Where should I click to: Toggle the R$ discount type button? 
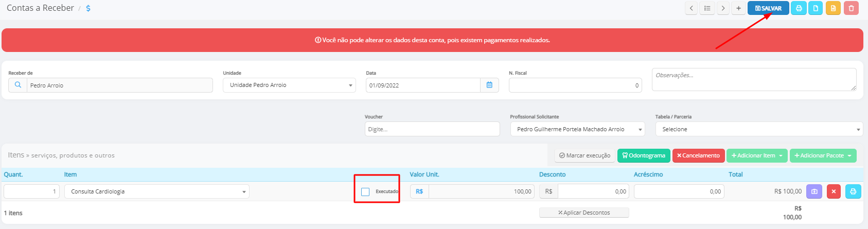tap(548, 191)
